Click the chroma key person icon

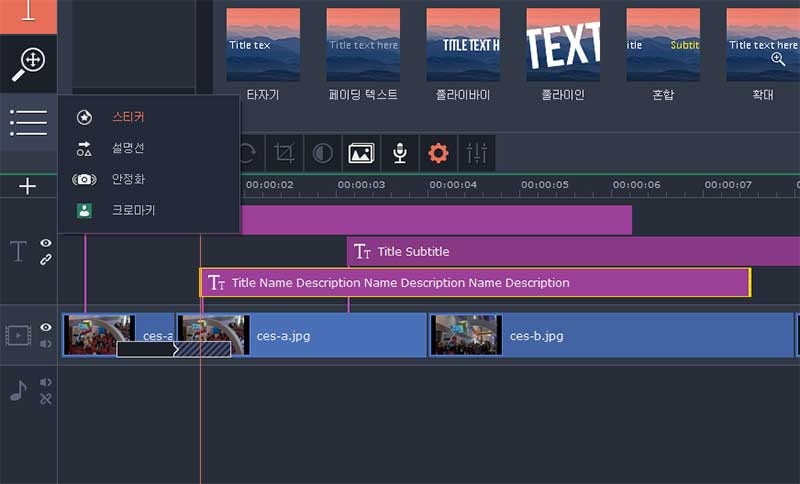(84, 211)
